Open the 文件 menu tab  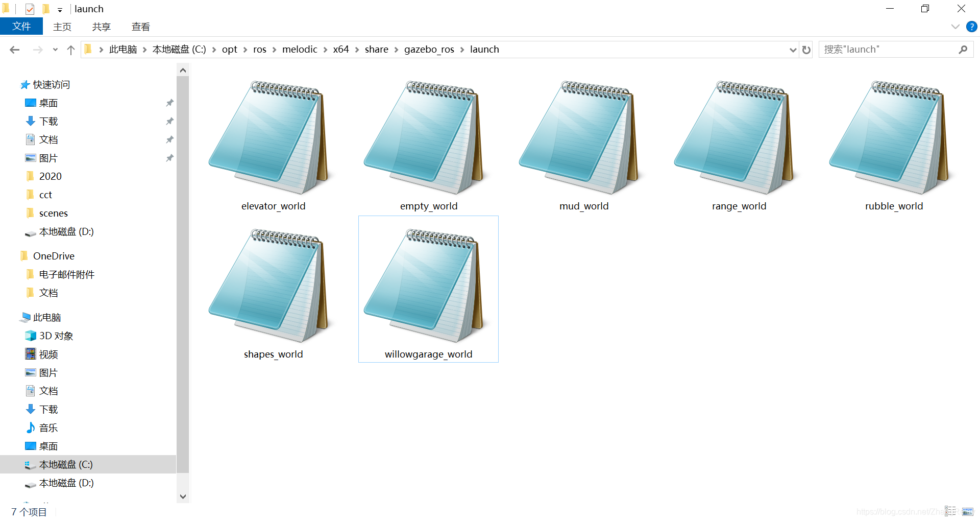[x=21, y=27]
